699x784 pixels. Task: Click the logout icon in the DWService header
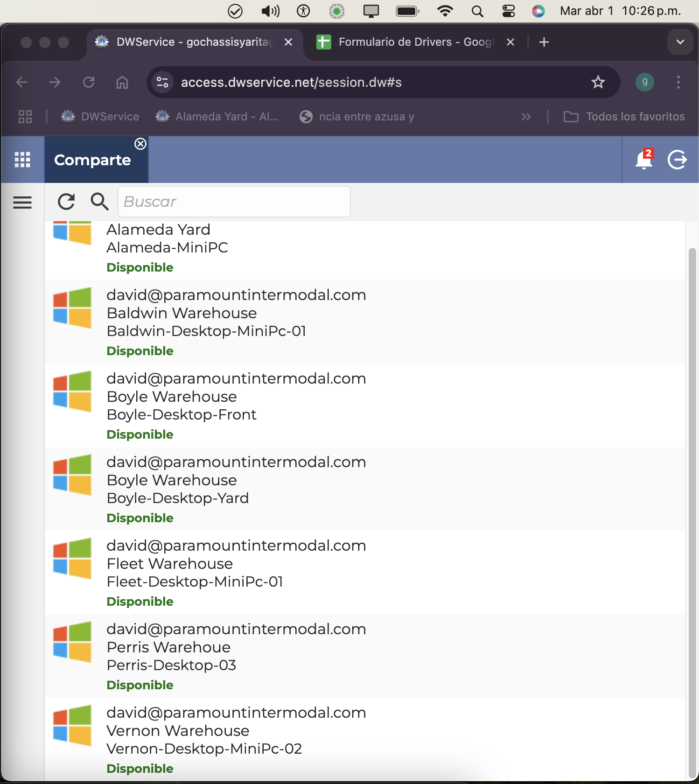pos(677,160)
